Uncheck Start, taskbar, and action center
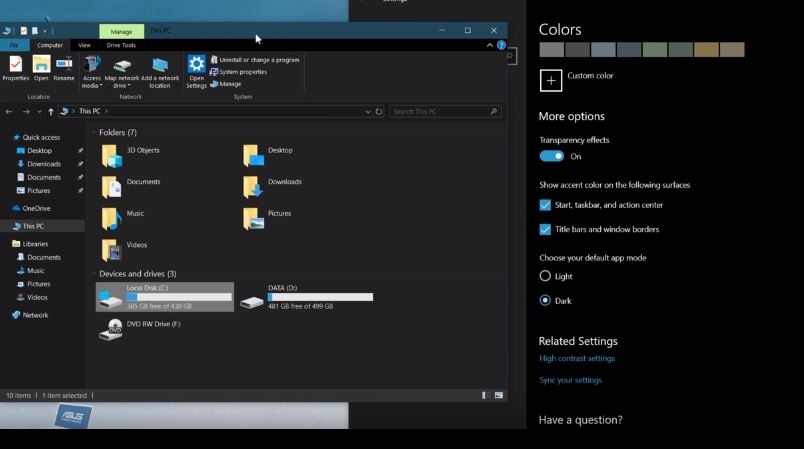 pyautogui.click(x=545, y=205)
